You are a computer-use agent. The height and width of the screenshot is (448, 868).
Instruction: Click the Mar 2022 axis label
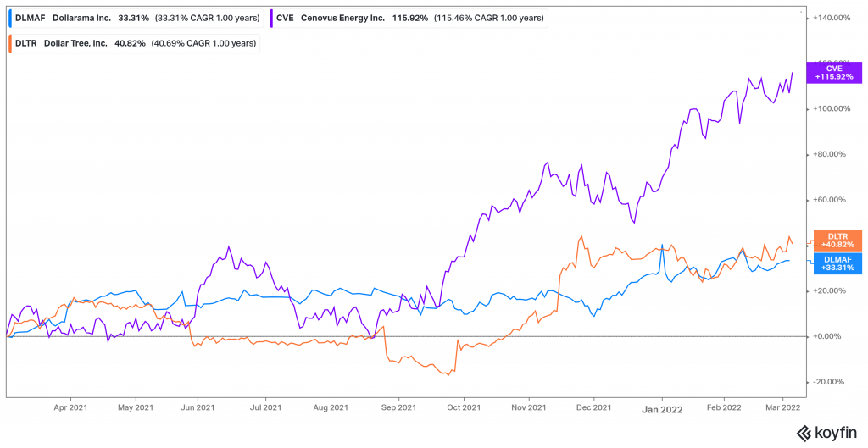click(x=782, y=407)
